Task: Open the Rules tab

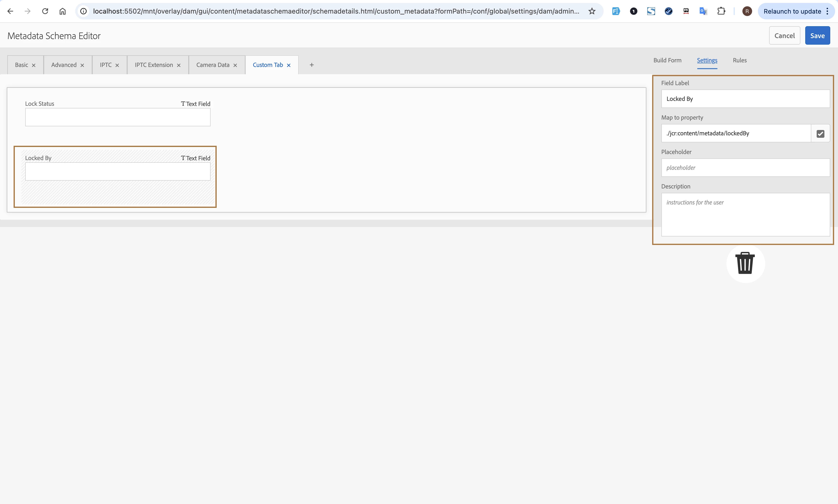Action: click(x=739, y=60)
